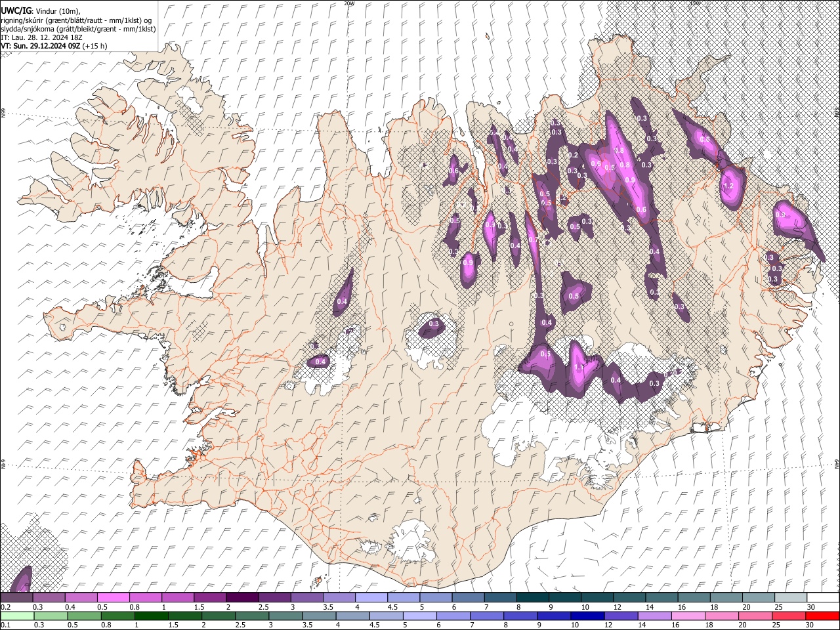Click the '1.1' value on the southern snow cell

coord(579,367)
